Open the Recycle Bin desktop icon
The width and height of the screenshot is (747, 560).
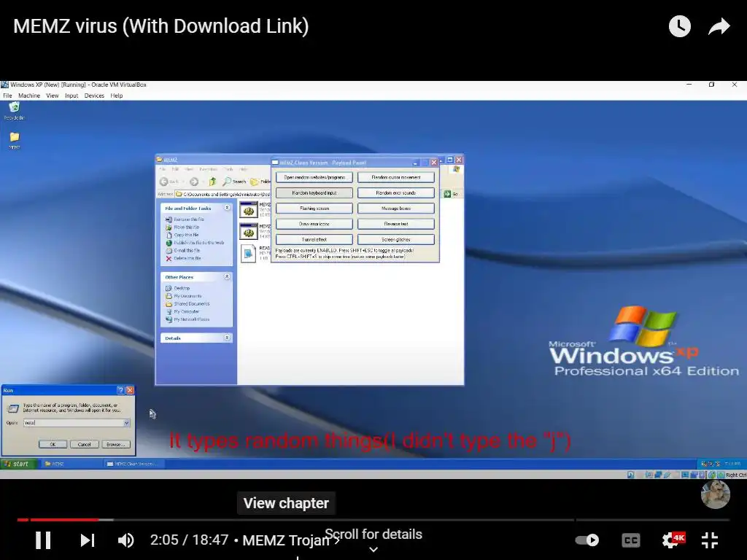(x=15, y=110)
